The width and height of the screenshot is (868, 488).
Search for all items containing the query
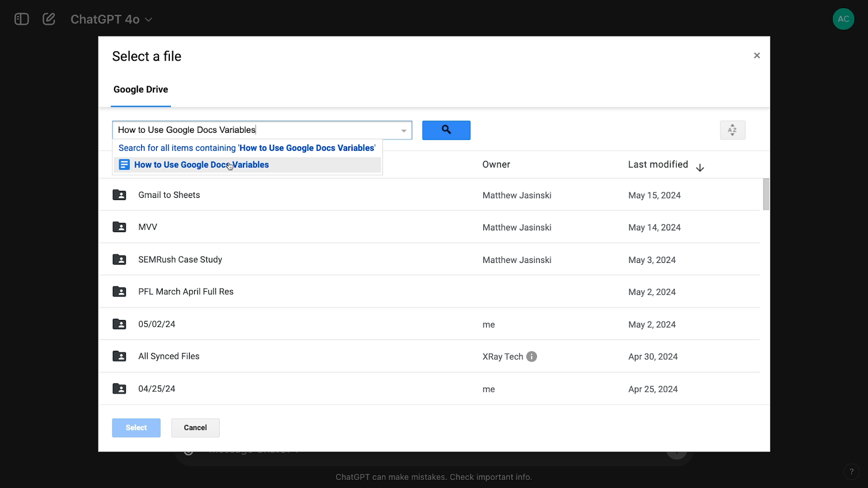click(x=247, y=148)
